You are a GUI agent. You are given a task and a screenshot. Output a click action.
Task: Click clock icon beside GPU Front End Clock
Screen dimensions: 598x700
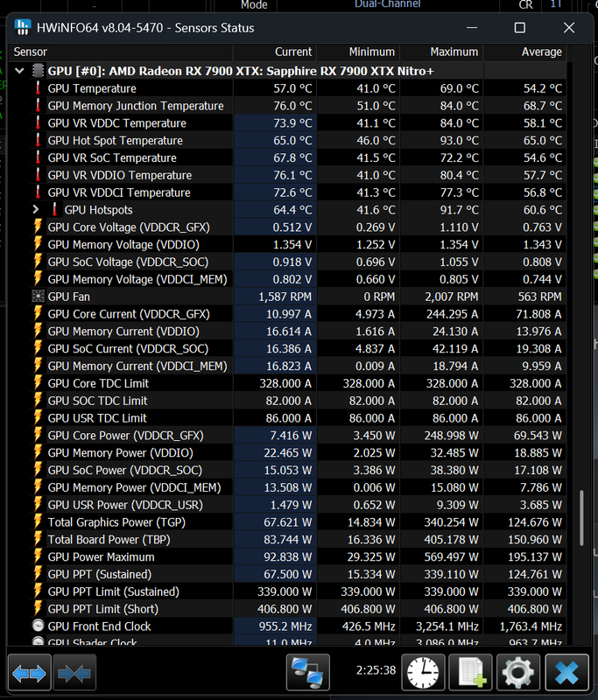click(39, 626)
